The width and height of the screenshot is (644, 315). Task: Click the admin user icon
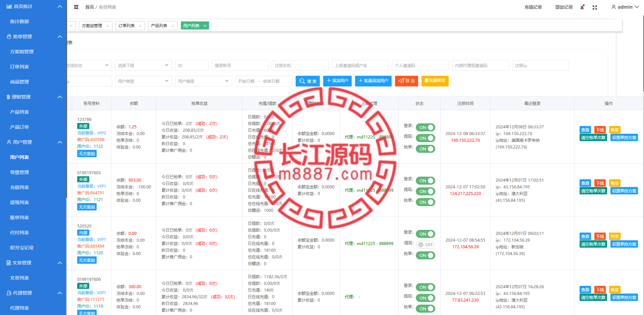coord(613,7)
